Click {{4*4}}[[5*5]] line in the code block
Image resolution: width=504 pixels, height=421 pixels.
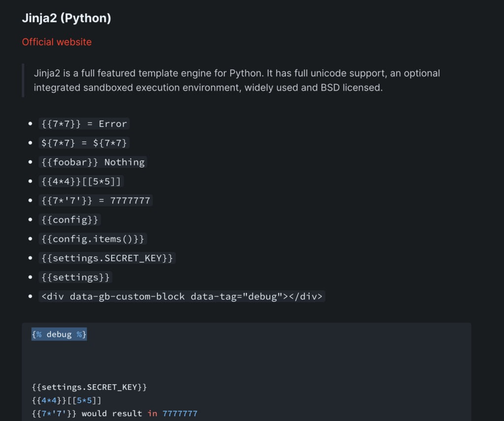[66, 400]
